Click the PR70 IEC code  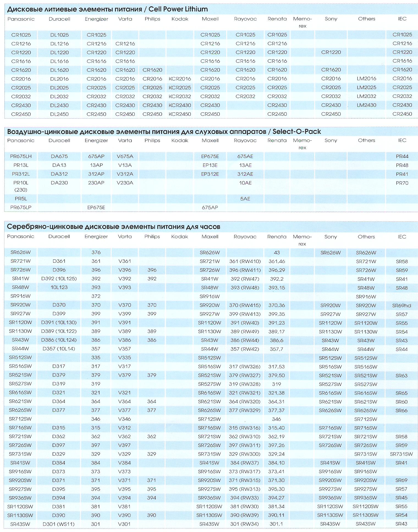pos(402,183)
